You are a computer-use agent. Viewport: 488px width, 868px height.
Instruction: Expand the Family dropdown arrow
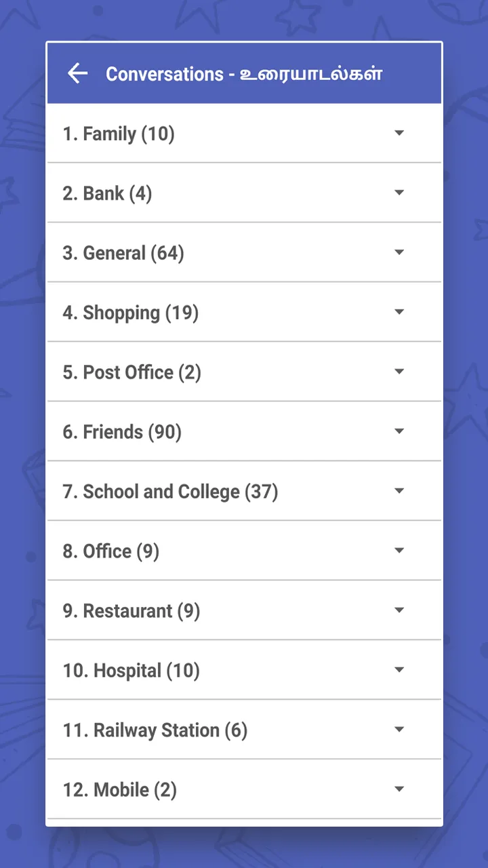(x=399, y=133)
